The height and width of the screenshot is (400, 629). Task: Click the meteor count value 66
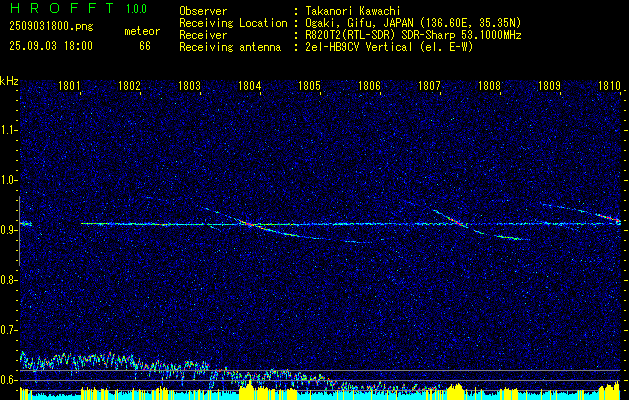145,46
